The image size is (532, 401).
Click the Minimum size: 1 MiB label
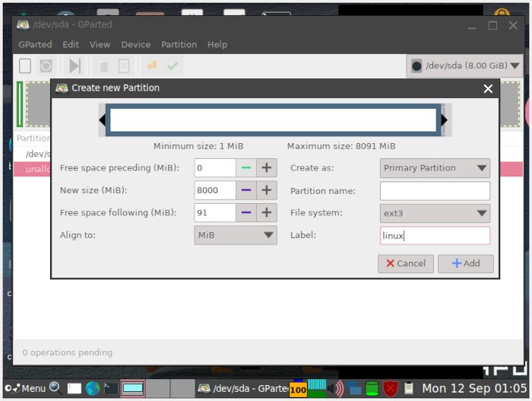click(198, 146)
